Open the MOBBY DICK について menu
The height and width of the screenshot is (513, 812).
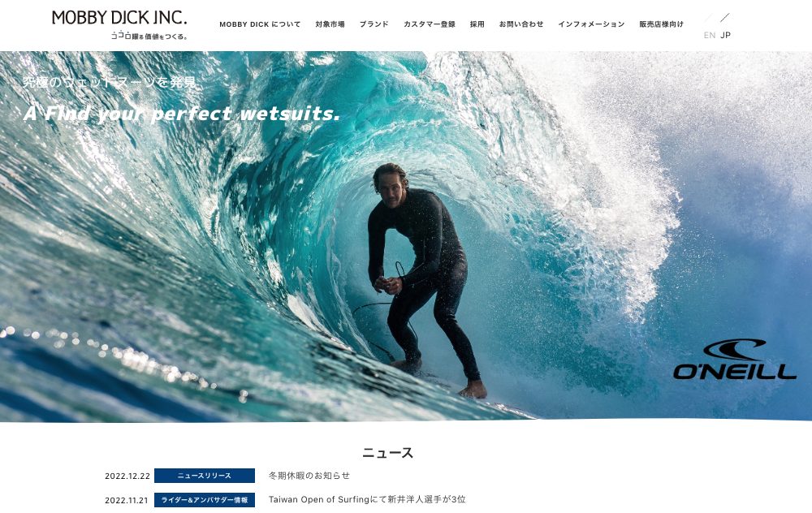pyautogui.click(x=260, y=24)
